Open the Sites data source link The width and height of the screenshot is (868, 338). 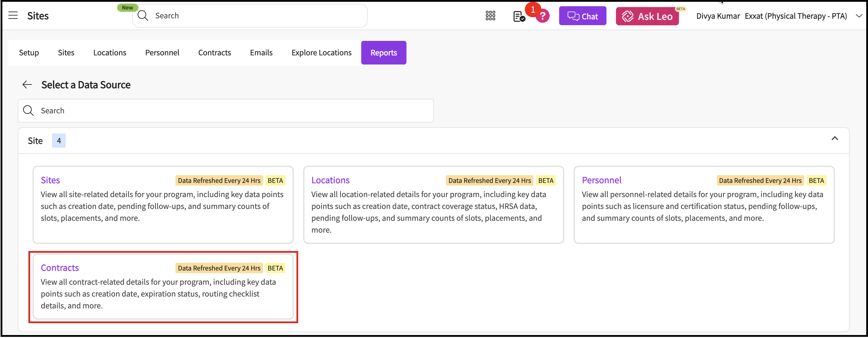click(50, 180)
